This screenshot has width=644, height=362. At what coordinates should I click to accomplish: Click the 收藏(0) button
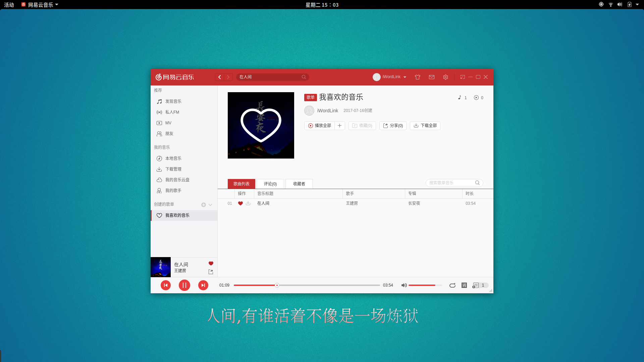(362, 126)
